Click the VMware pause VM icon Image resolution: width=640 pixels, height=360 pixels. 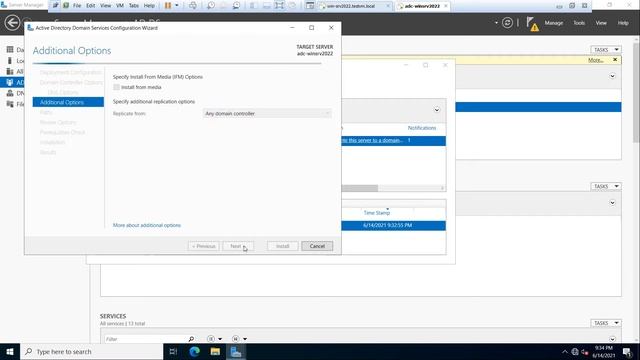point(168,6)
